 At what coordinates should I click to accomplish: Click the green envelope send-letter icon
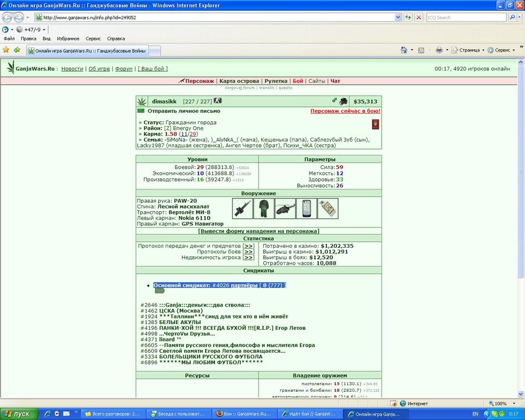141,111
